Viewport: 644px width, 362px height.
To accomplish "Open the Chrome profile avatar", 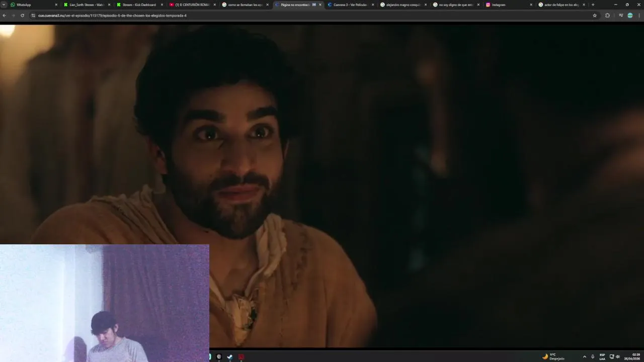I will pyautogui.click(x=630, y=16).
